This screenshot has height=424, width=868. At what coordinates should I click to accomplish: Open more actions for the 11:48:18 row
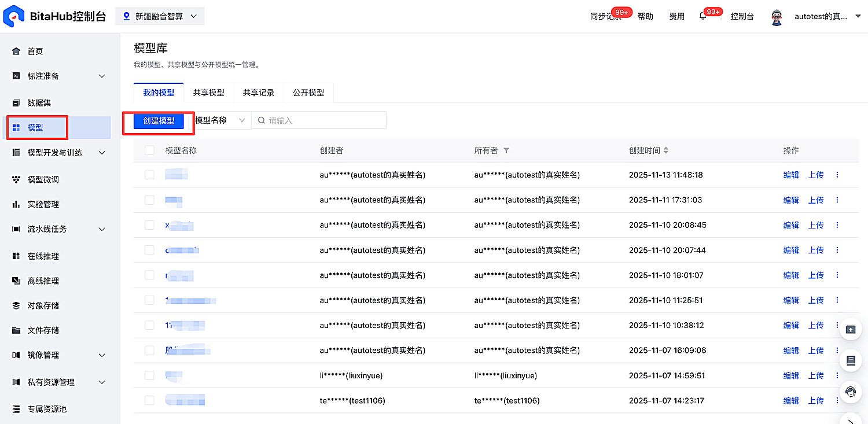tap(837, 175)
